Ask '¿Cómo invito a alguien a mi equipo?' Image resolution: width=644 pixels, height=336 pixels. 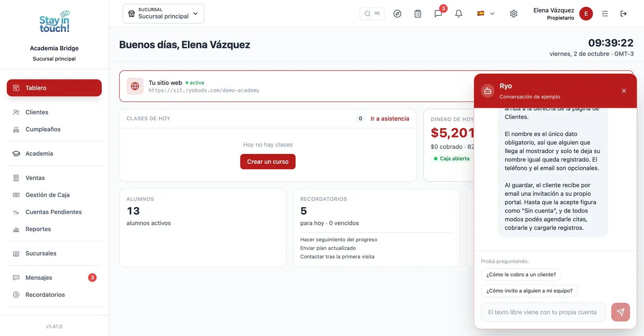529,291
